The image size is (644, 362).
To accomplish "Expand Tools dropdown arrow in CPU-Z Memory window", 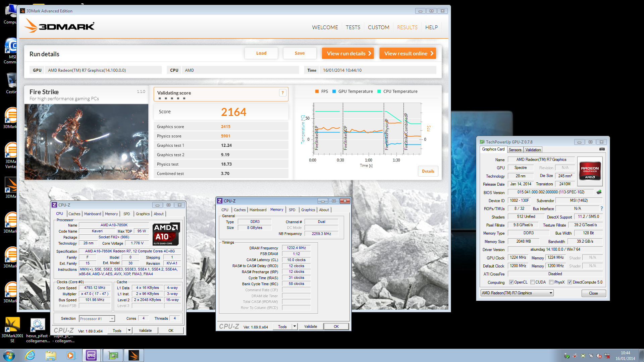I will (294, 326).
